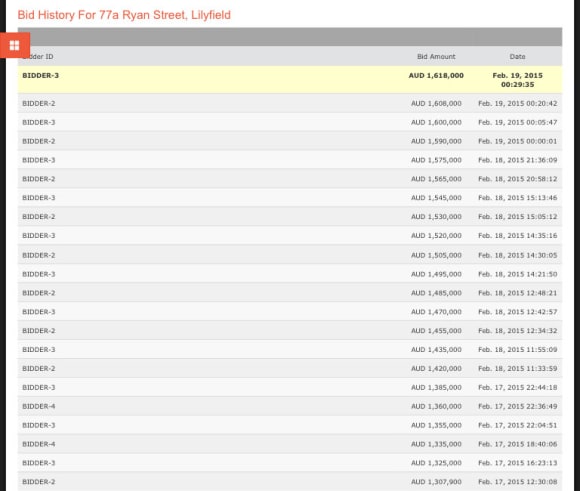Select the Bid Amount column header
This screenshot has width=580, height=491.
(436, 57)
